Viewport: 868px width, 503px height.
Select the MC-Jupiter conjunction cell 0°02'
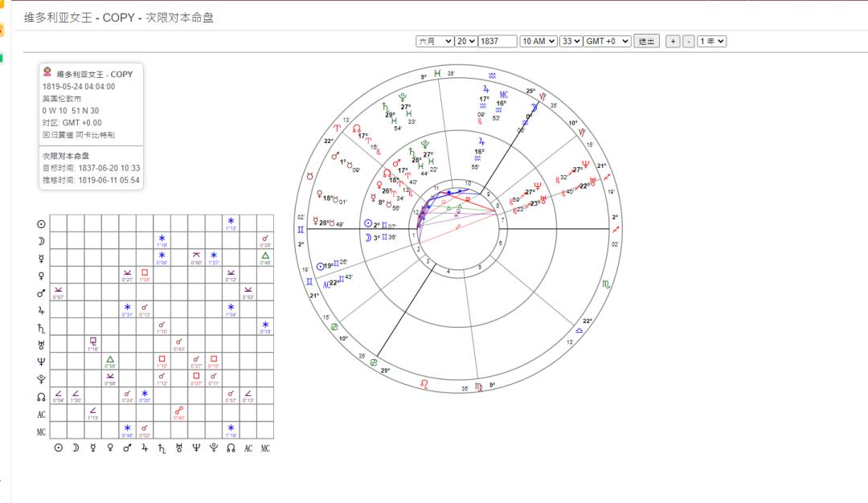tap(145, 430)
